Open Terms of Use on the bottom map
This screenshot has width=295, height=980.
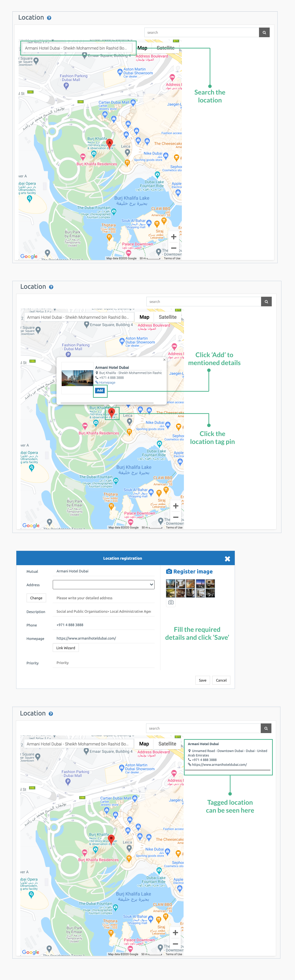click(174, 954)
